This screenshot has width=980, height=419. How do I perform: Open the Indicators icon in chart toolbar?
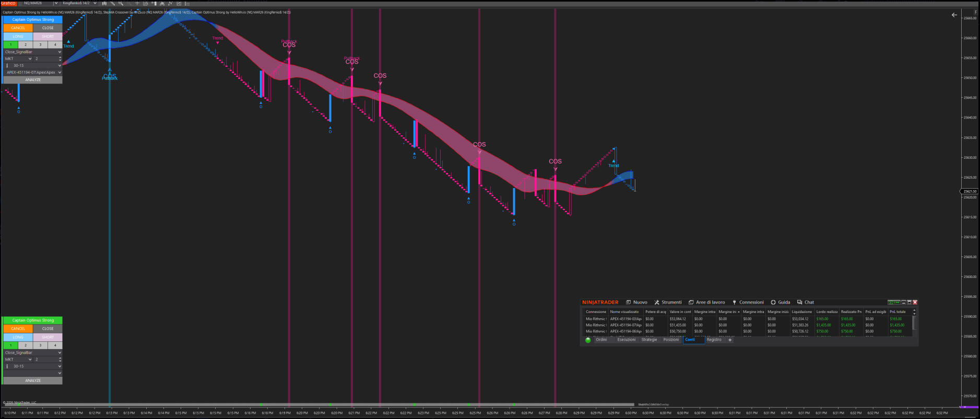coord(170,3)
